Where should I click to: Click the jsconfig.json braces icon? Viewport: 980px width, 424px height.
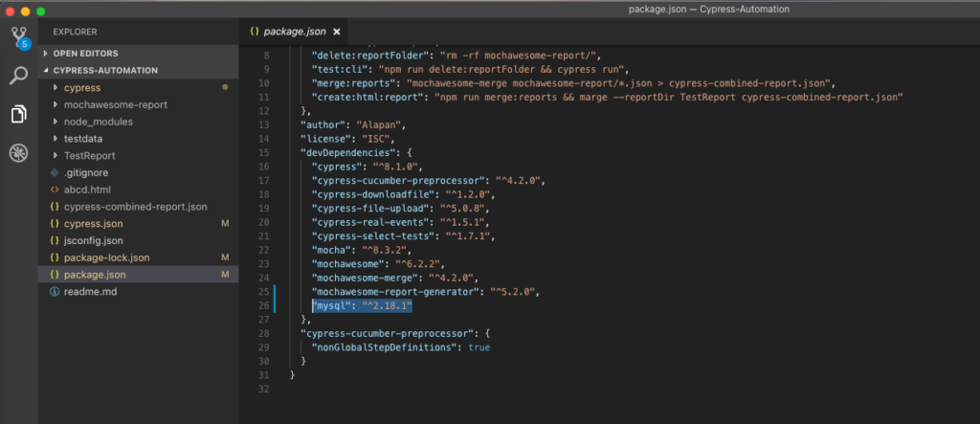point(54,240)
